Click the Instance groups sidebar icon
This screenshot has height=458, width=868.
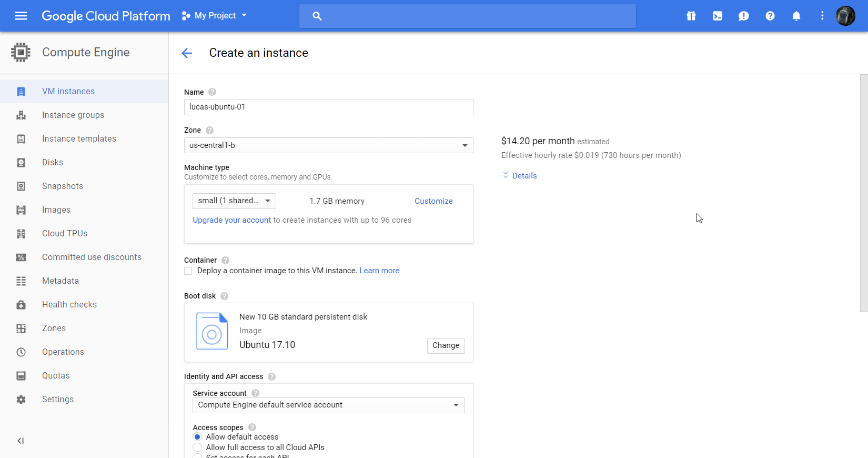click(21, 115)
